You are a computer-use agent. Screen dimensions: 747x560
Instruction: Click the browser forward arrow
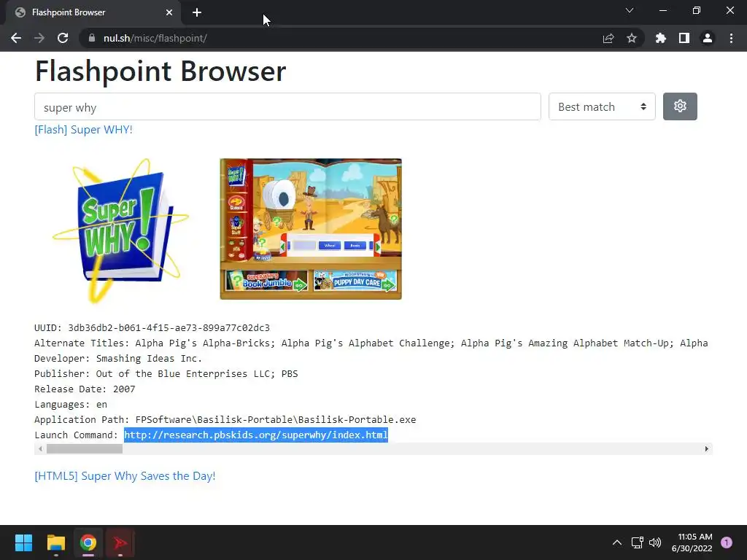coord(39,38)
